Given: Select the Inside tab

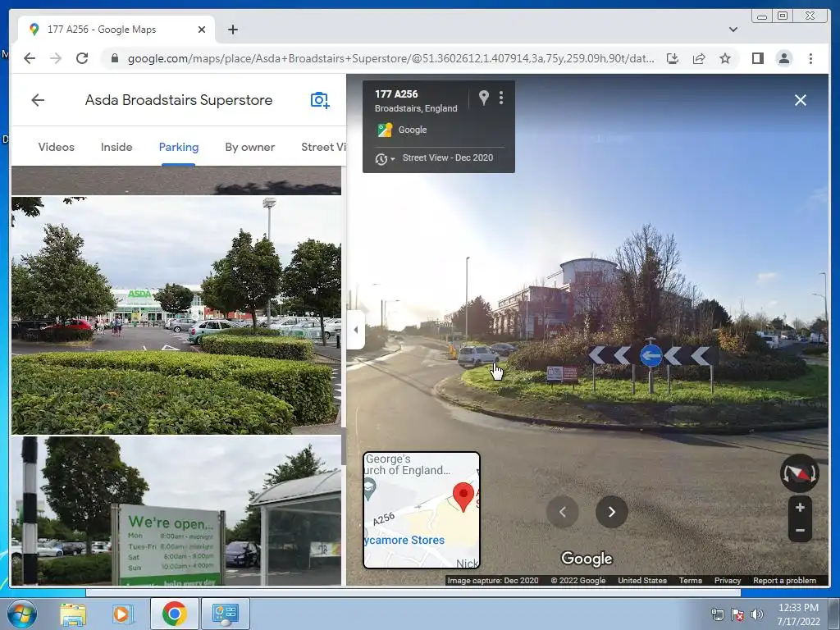Looking at the screenshot, I should click(116, 147).
